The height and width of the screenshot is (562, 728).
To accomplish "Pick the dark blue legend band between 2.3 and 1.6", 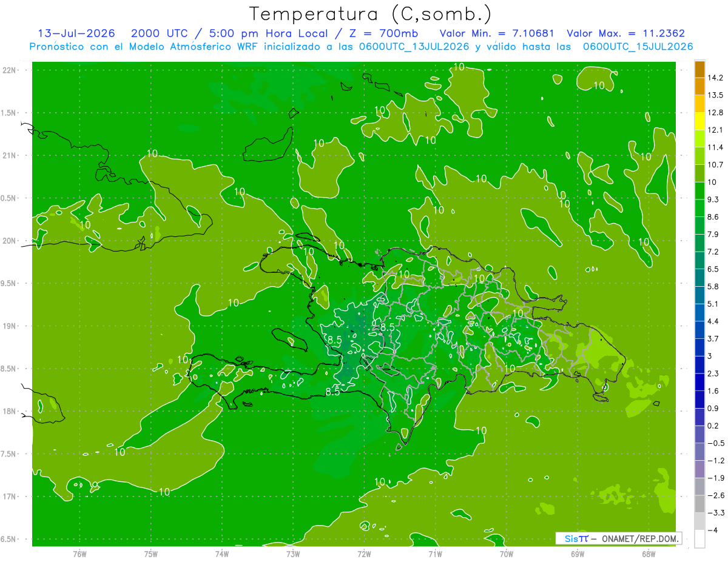I will (x=699, y=382).
